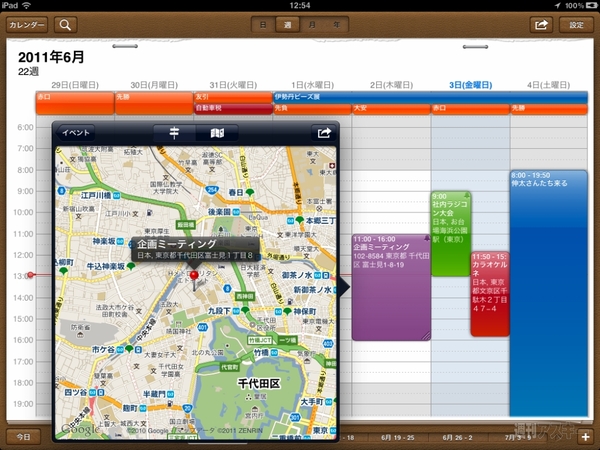Tap 千代田区 label on map

click(x=259, y=383)
